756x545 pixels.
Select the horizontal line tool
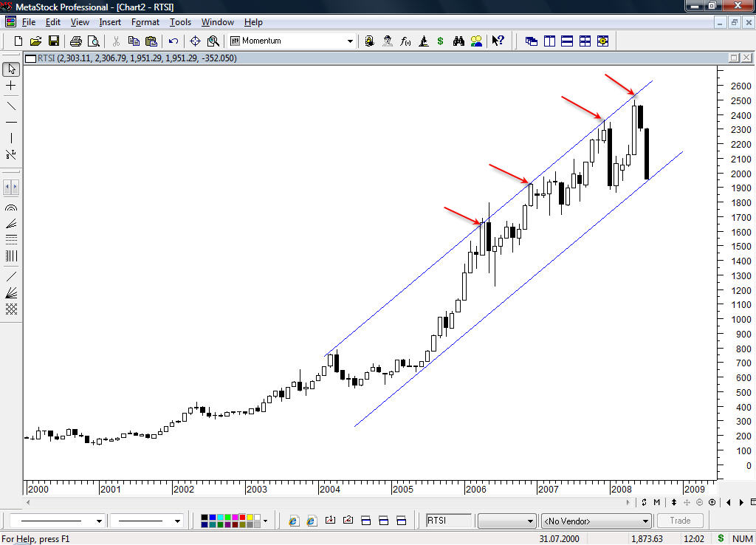pyautogui.click(x=11, y=122)
